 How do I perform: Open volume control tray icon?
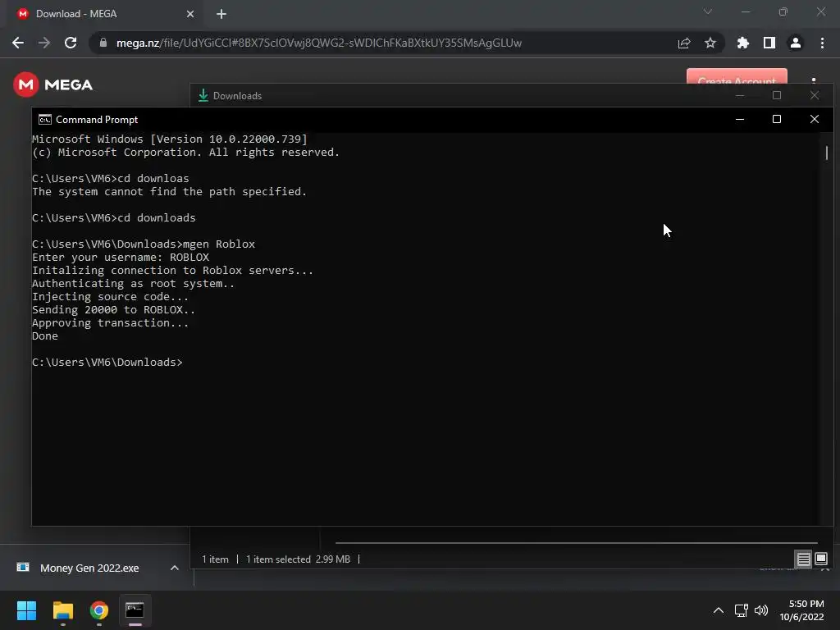click(x=761, y=610)
